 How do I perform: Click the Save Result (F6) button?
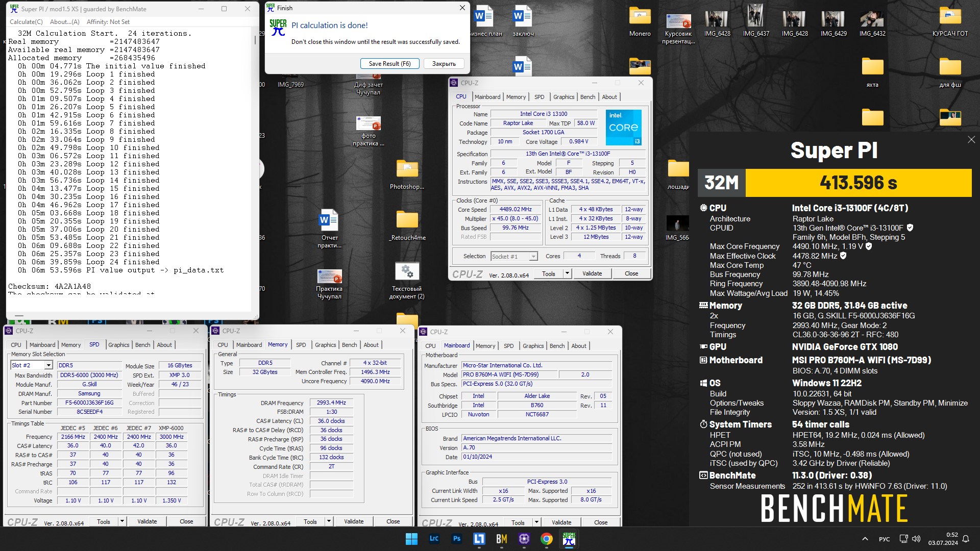click(390, 64)
